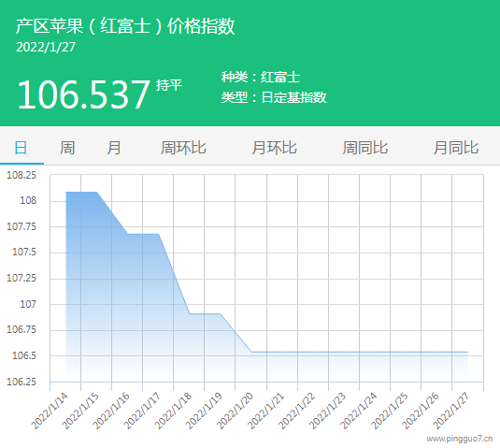Select the 周环比 tab

click(x=183, y=148)
